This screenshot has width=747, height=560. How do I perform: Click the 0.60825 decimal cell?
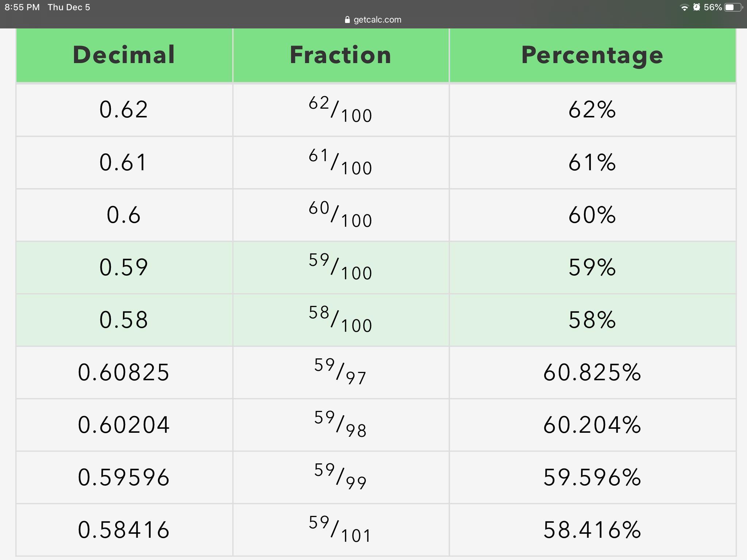click(124, 372)
